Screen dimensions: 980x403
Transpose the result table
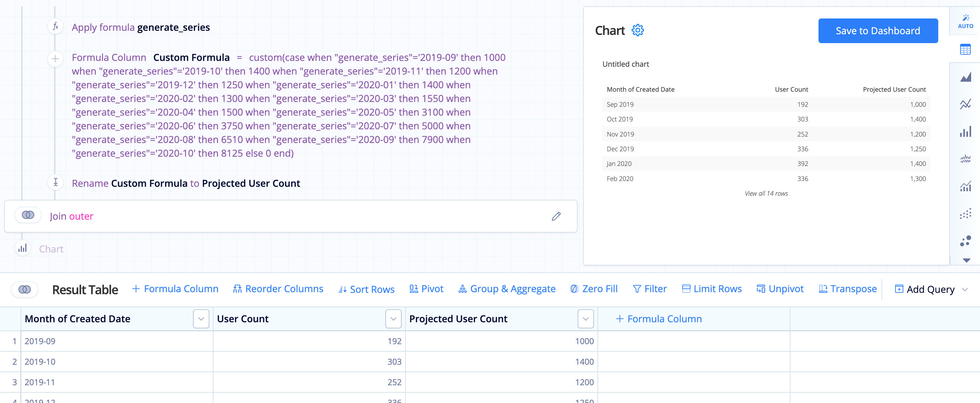click(848, 289)
